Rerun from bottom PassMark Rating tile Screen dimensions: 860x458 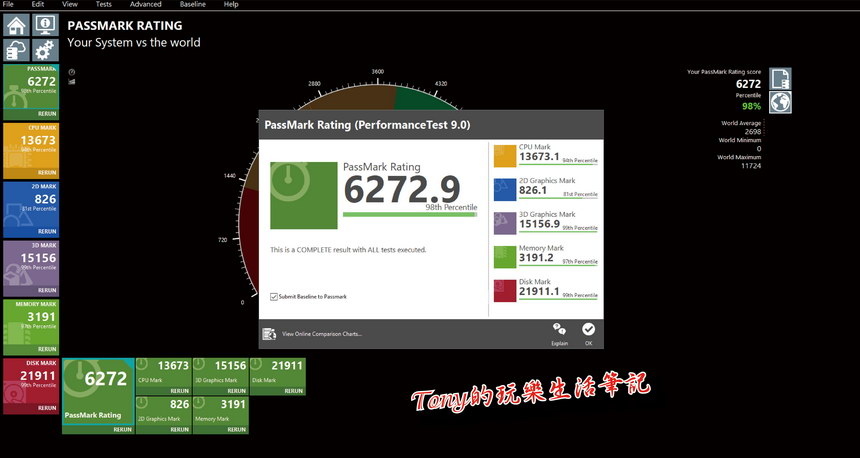click(122, 429)
